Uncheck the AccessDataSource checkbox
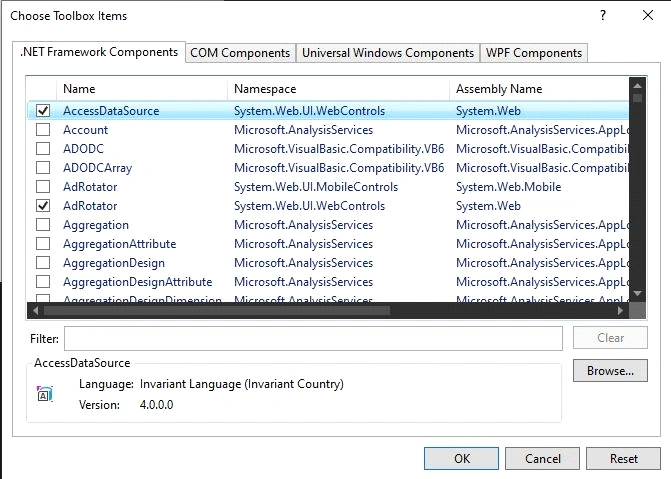 43,111
